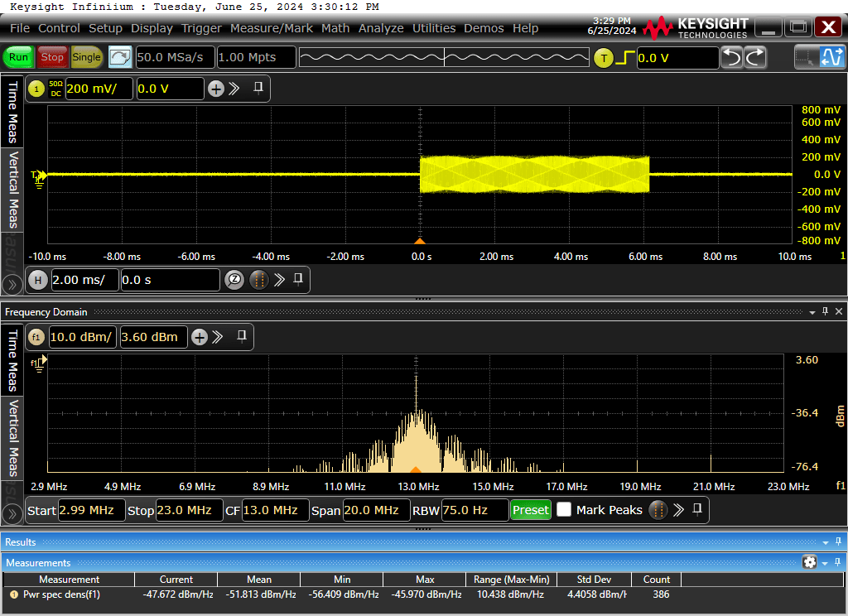
Task: Enable the Mark Peaks checkbox
Action: 564,510
